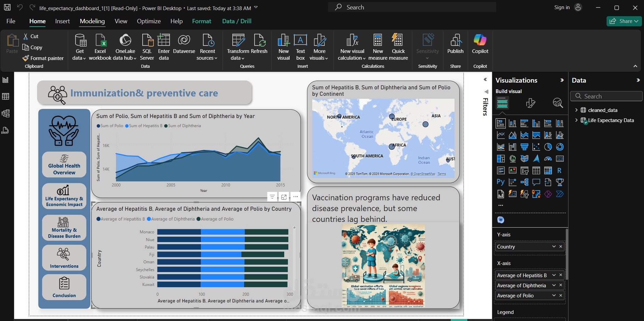Image resolution: width=644 pixels, height=321 pixels.
Task: Open Average of Diphtheria field dropdown chevron
Action: click(x=554, y=285)
